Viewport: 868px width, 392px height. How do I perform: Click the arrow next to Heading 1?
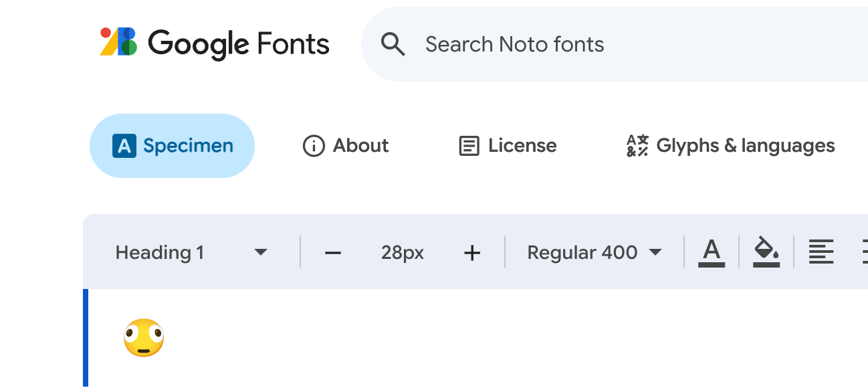pos(261,253)
